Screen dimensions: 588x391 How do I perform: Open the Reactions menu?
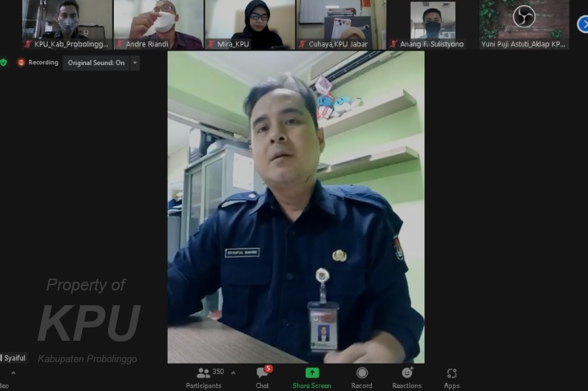click(x=407, y=377)
